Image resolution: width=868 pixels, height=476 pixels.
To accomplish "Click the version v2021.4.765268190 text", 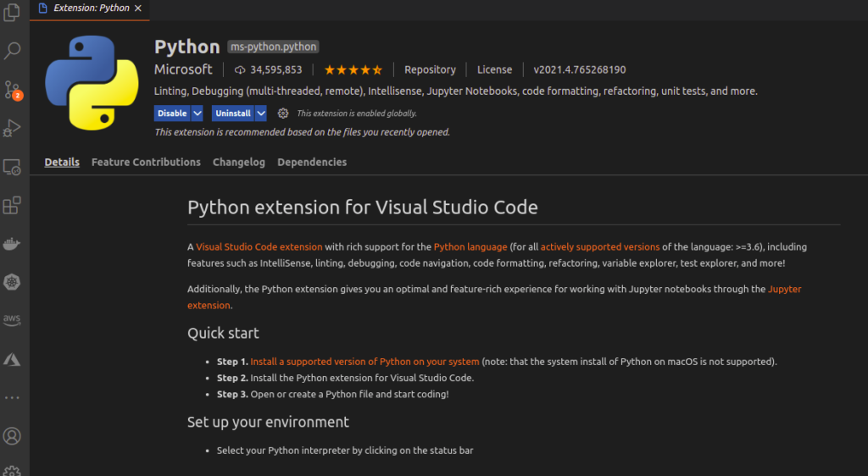I will click(580, 69).
